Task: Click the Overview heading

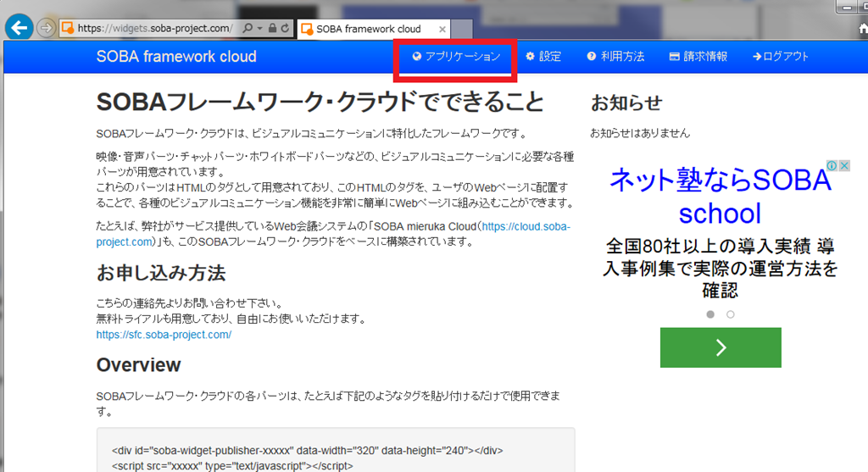Action: [x=138, y=365]
